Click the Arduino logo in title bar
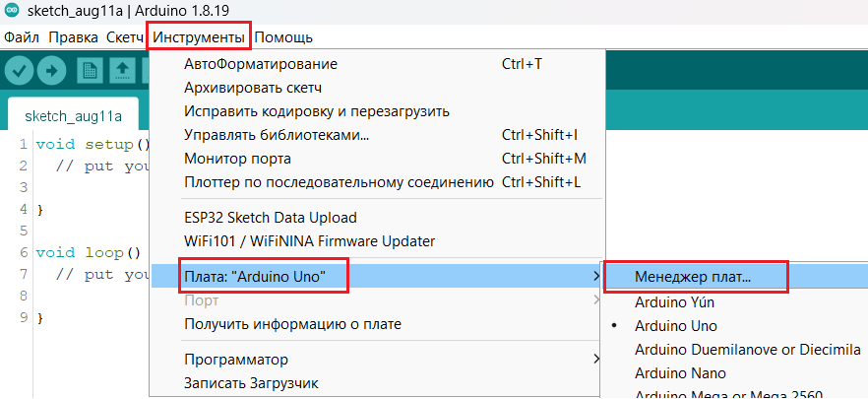 (x=11, y=10)
